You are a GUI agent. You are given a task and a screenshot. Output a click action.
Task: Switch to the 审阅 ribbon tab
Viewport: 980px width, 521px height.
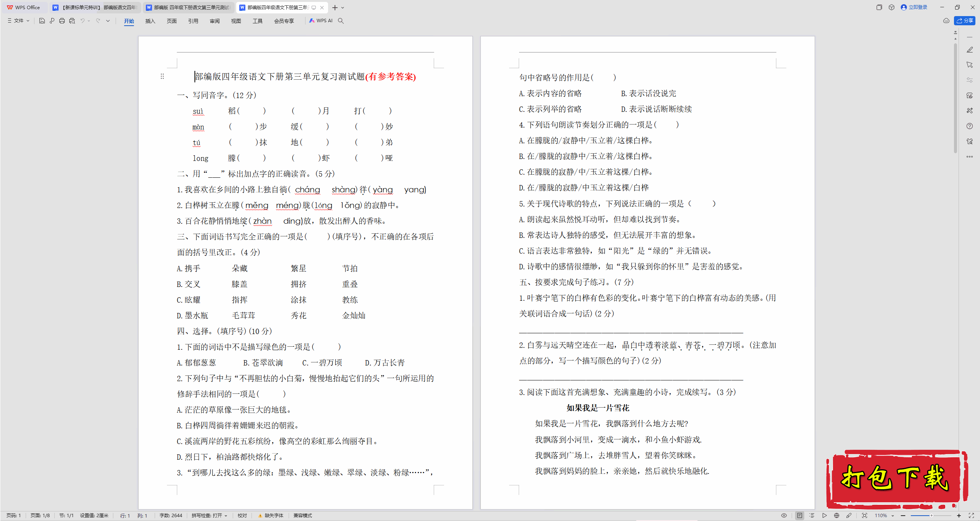pos(215,21)
